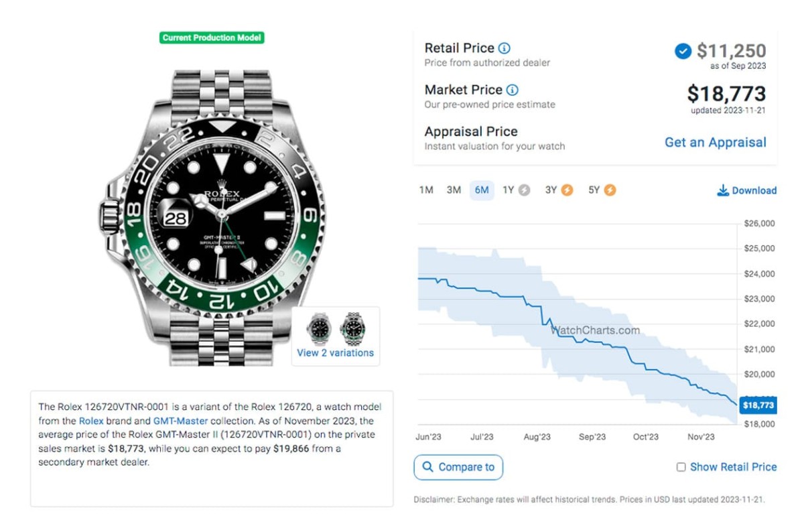Click the View 2 variations link
The width and height of the screenshot is (804, 532).
335,352
